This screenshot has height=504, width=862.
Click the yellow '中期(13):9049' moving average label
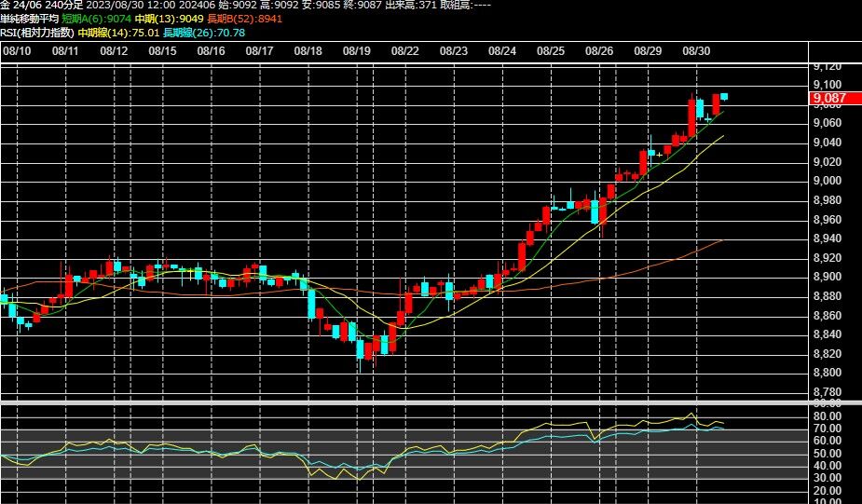click(169, 19)
